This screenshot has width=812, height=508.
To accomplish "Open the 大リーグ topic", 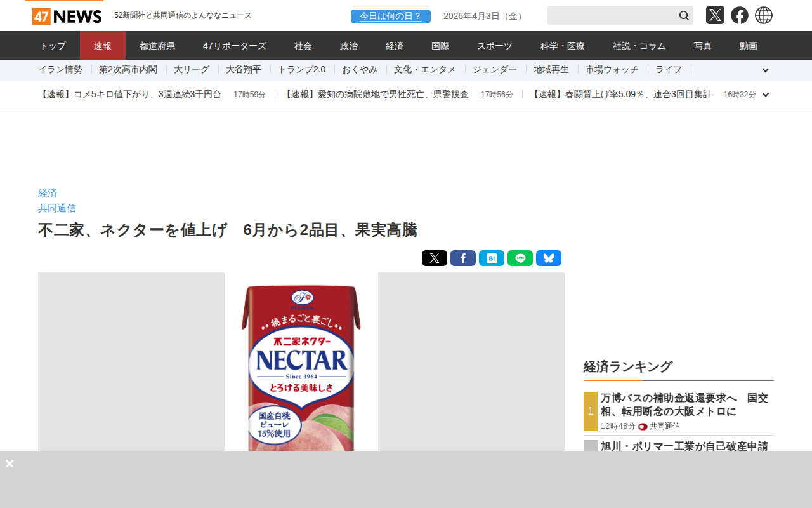I will point(192,70).
